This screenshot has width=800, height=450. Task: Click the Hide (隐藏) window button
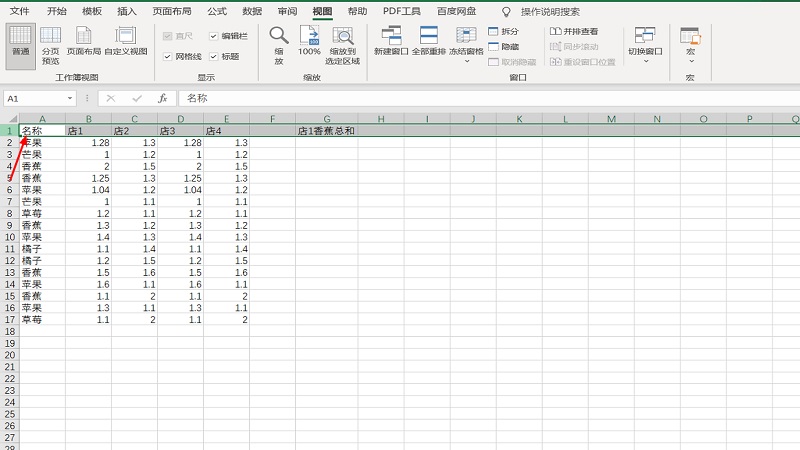click(x=503, y=47)
